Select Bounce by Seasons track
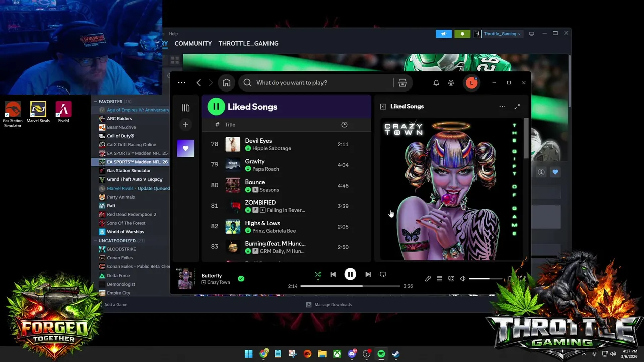The width and height of the screenshot is (644, 362). pyautogui.click(x=286, y=186)
